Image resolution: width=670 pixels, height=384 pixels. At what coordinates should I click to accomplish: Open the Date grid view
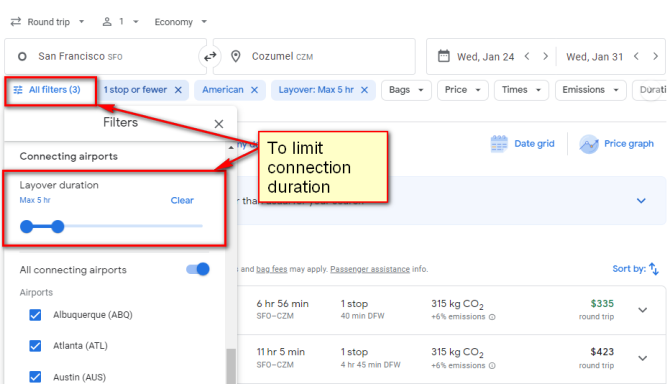[x=522, y=144]
